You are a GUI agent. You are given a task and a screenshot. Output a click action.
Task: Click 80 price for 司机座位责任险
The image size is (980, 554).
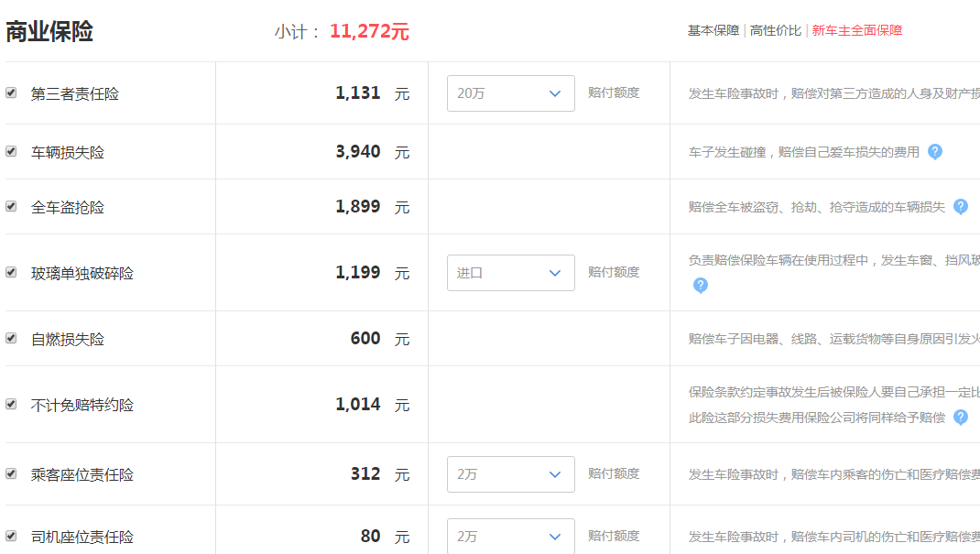coord(370,536)
